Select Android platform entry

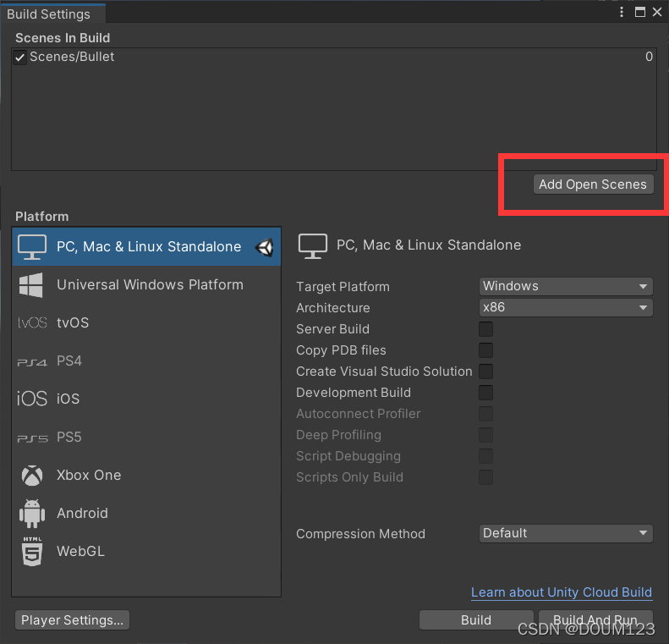[146, 513]
